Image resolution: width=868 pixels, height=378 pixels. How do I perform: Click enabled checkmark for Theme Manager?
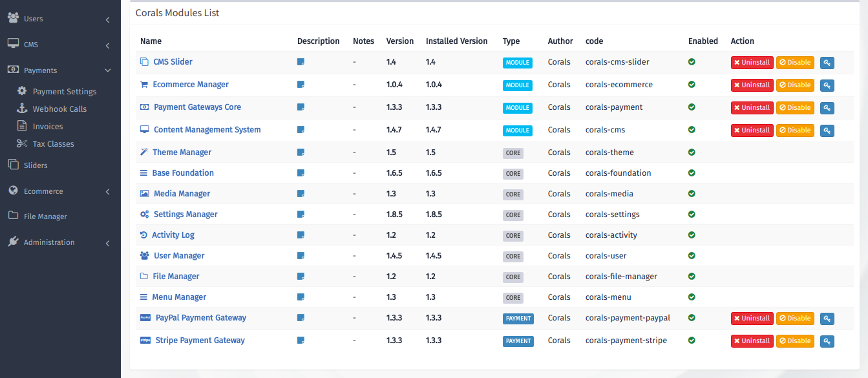pos(692,152)
